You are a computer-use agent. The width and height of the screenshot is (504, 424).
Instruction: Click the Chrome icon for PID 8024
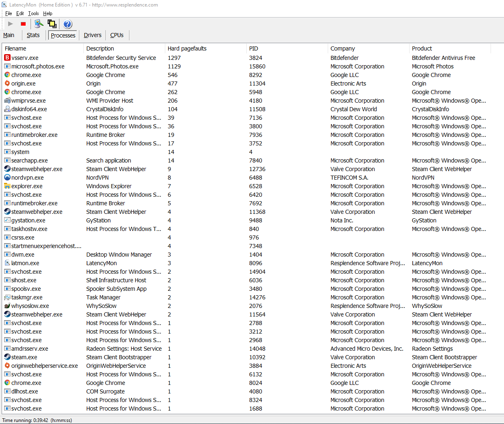point(7,383)
